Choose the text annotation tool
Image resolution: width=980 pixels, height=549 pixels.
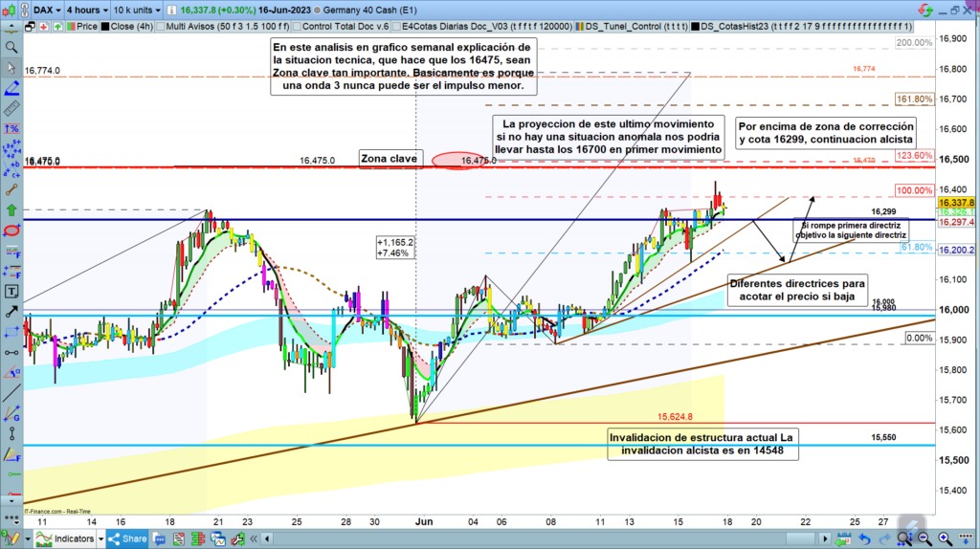click(x=11, y=291)
